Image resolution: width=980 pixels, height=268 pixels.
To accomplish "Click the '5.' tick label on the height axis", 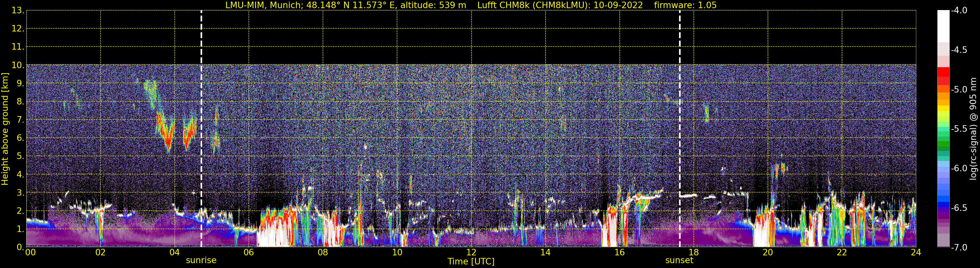I will [x=20, y=156].
